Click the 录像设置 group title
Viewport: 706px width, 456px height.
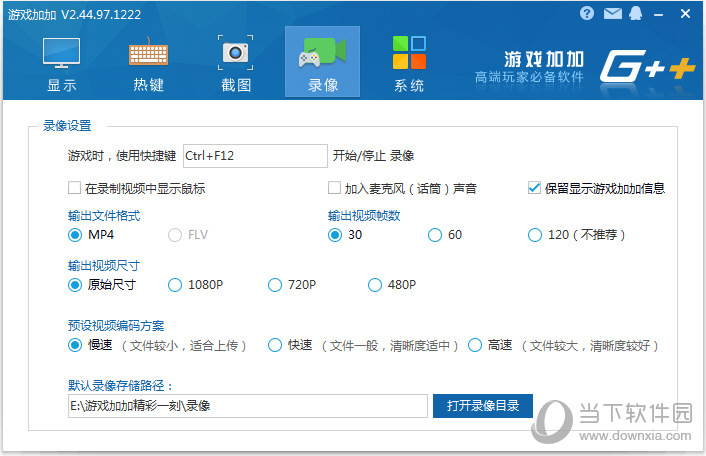click(x=67, y=126)
